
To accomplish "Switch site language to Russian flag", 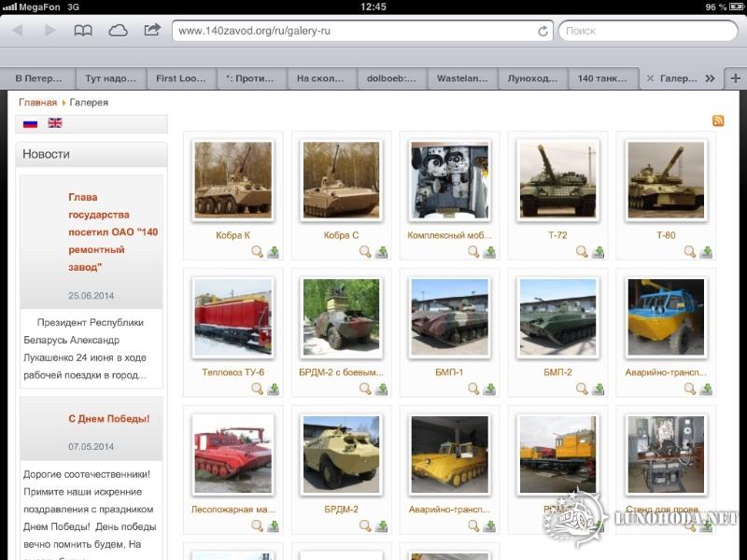I will tap(30, 124).
